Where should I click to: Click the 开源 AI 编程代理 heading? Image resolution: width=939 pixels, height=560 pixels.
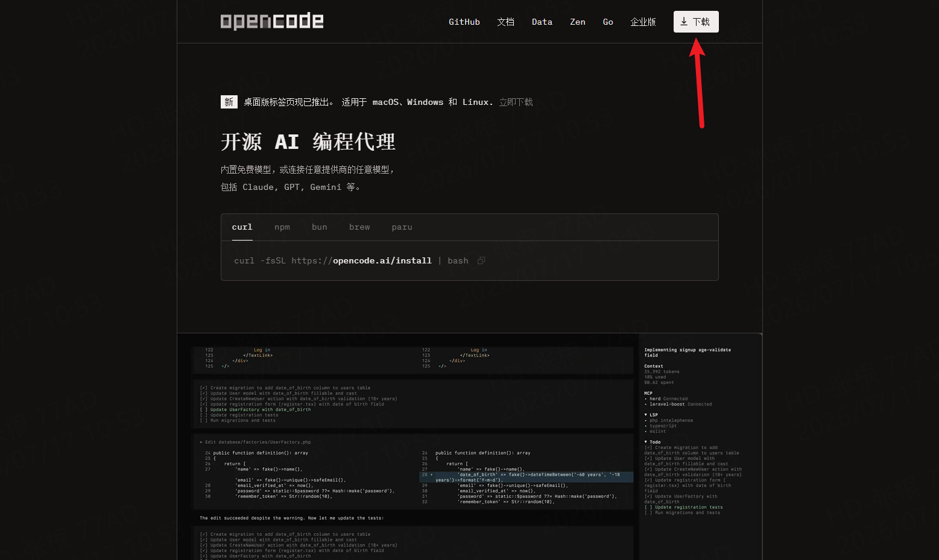[x=308, y=142]
